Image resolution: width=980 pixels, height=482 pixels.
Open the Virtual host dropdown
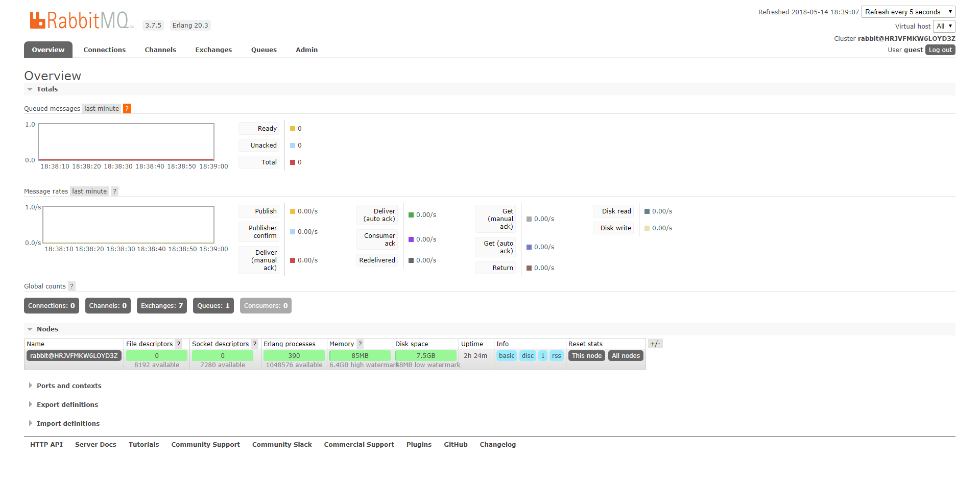tap(944, 26)
